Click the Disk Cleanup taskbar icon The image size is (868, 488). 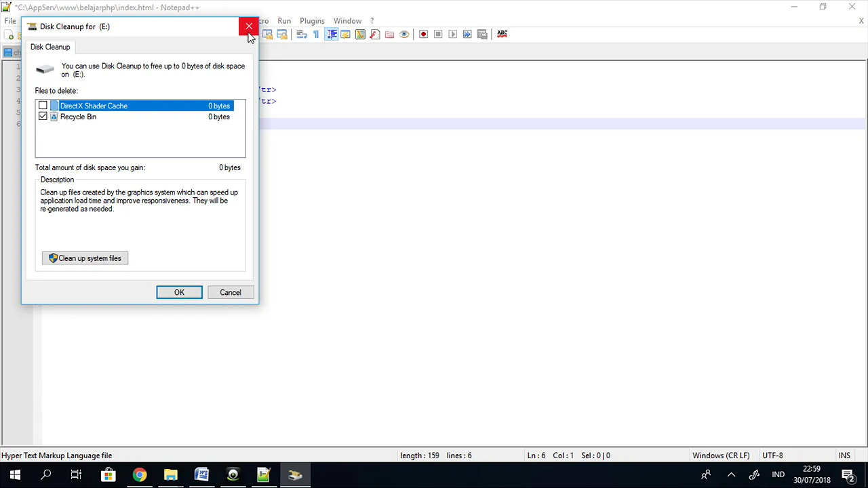coord(295,475)
